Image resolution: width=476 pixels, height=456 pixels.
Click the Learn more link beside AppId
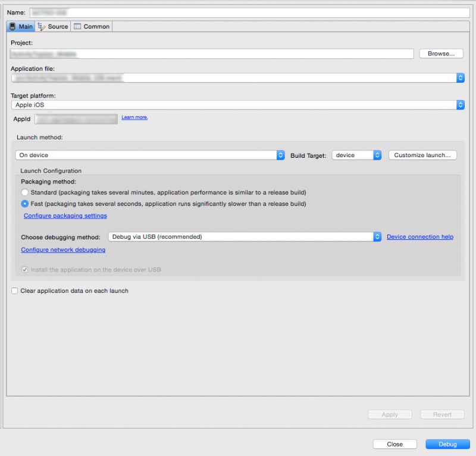[x=133, y=117]
